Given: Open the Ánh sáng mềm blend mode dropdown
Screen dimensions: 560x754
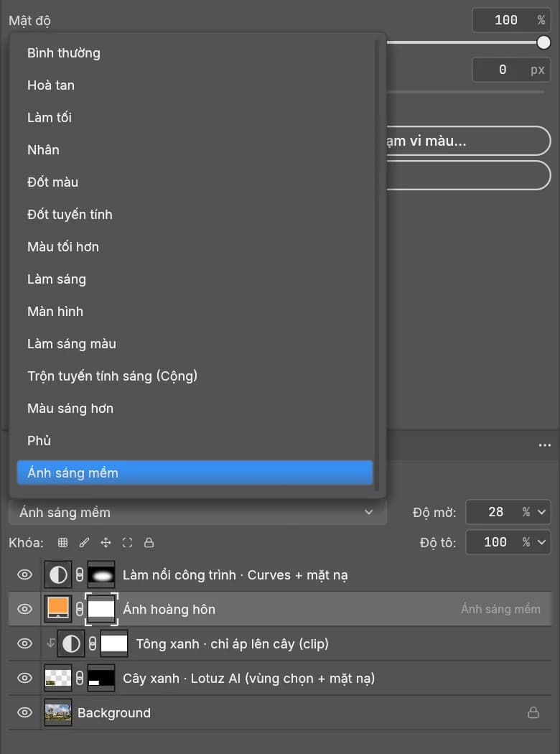Looking at the screenshot, I should coord(197,513).
